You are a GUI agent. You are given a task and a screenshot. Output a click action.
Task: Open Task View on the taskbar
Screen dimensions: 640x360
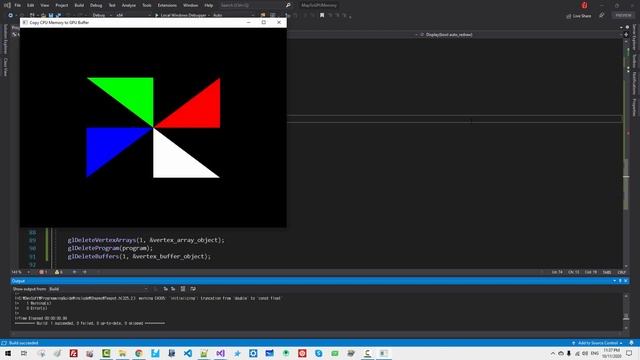pyautogui.click(x=24, y=353)
